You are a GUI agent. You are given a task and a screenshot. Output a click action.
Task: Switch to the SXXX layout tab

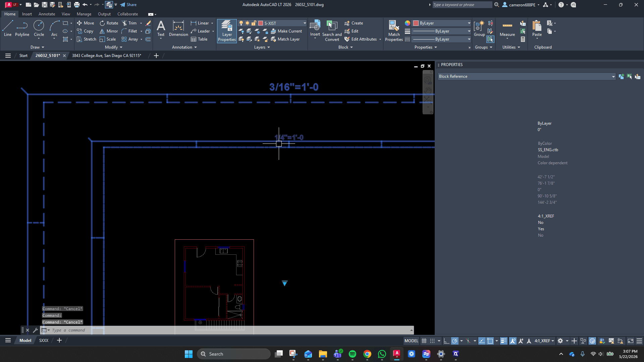[x=44, y=341]
